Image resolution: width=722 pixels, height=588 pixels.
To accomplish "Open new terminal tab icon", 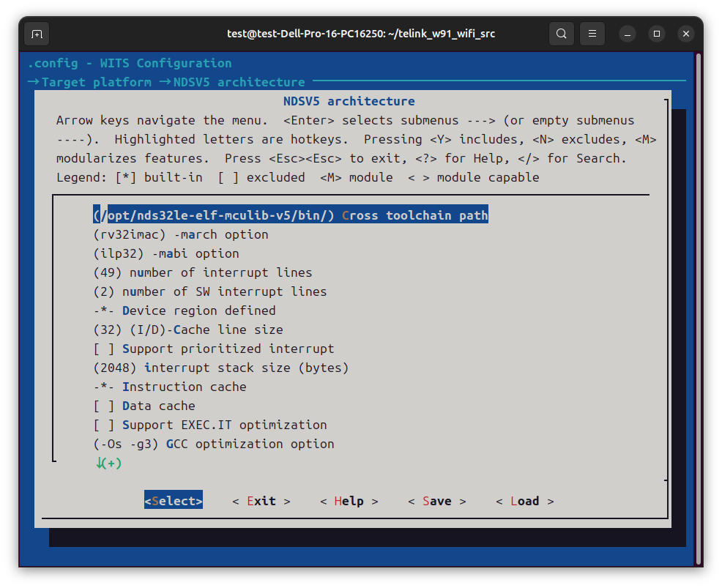I will tap(37, 34).
